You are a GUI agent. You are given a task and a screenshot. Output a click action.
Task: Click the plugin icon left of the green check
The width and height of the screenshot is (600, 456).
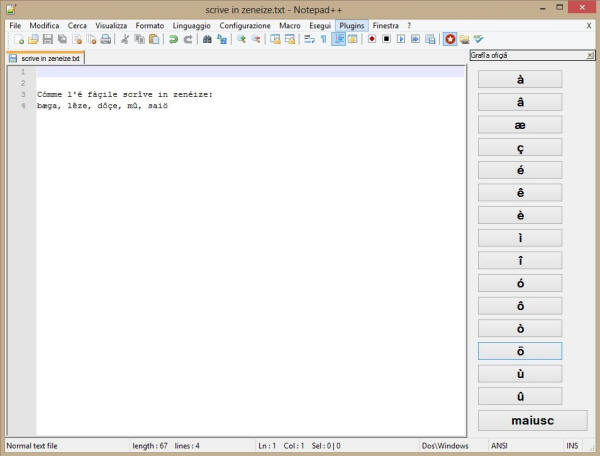pyautogui.click(x=465, y=39)
